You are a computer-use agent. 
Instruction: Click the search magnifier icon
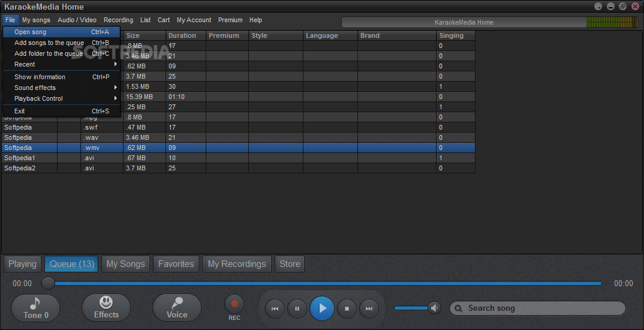pos(459,308)
